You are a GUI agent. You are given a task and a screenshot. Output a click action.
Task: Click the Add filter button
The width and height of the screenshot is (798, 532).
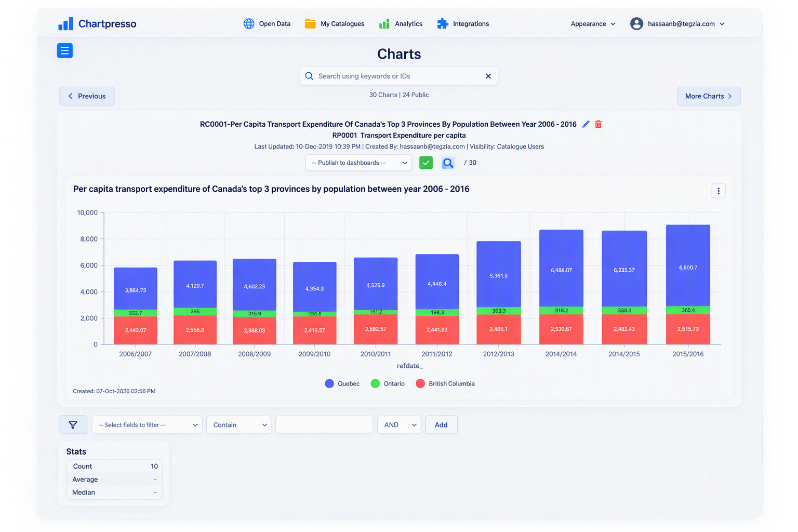(441, 425)
